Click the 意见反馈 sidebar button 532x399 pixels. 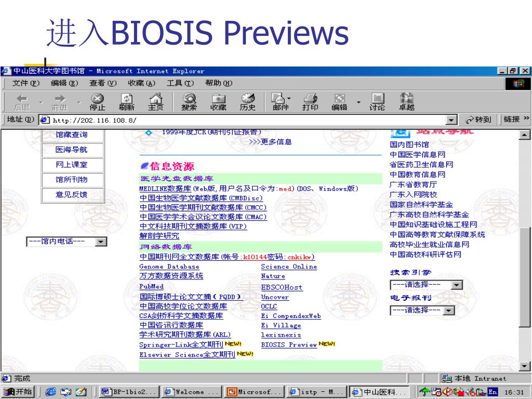[72, 194]
